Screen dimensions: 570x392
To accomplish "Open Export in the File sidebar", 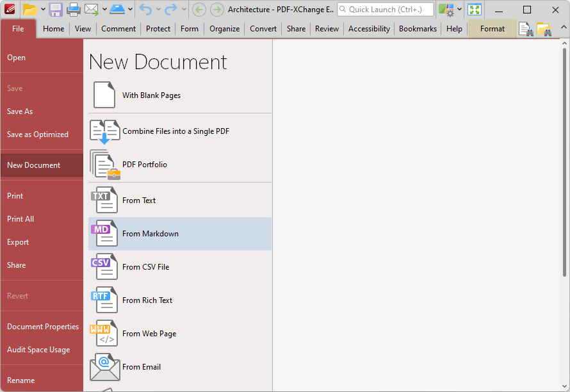I will coord(42,242).
